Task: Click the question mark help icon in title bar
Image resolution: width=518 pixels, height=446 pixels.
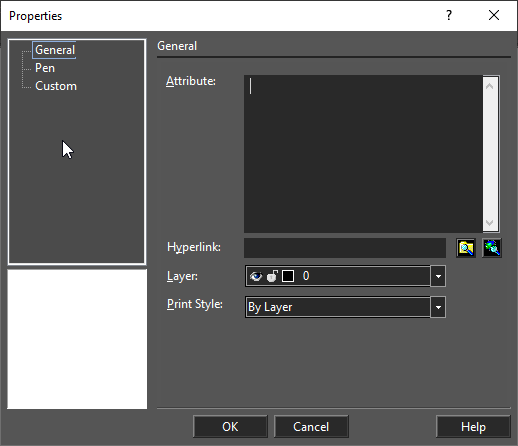Action: [449, 15]
